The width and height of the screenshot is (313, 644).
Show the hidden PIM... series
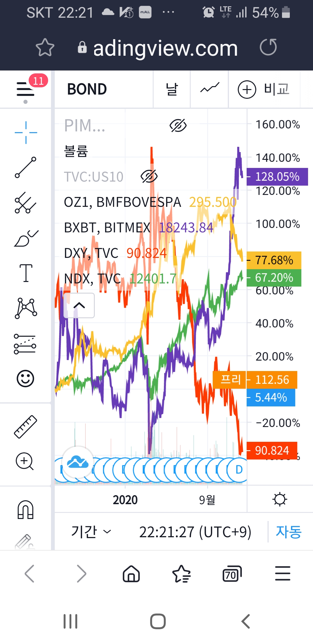pos(178,126)
